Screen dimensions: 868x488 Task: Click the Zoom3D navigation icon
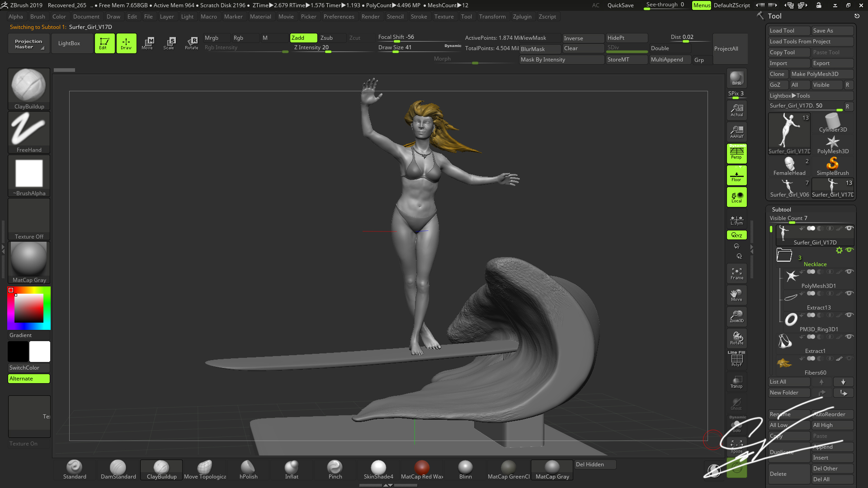pyautogui.click(x=736, y=316)
